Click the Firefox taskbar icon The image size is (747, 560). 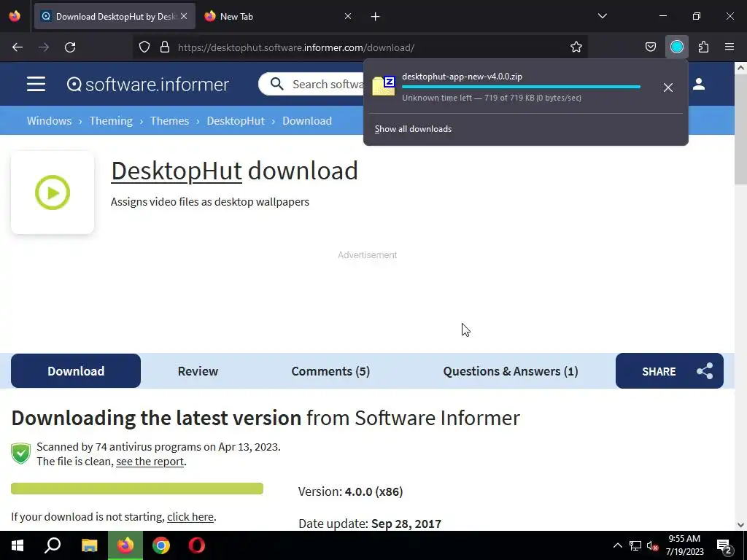tap(125, 545)
